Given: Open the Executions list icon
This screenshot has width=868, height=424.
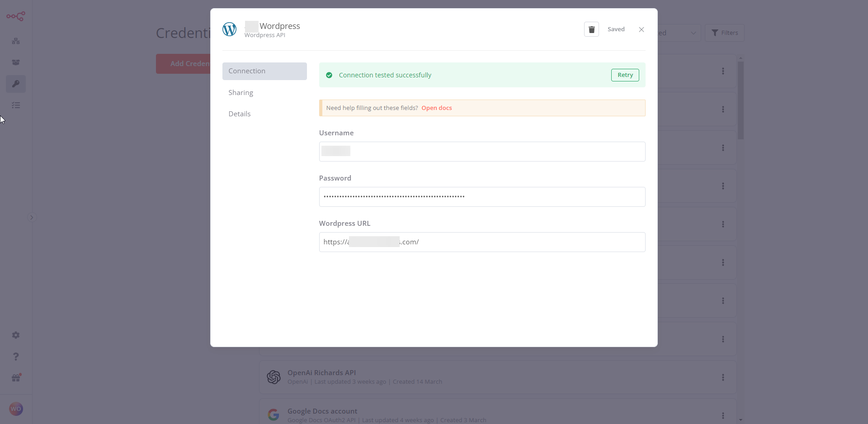Looking at the screenshot, I should click(x=16, y=105).
